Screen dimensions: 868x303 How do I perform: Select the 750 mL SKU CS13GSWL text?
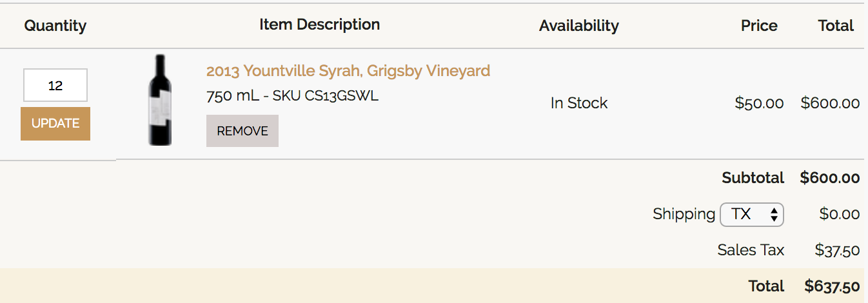[x=292, y=96]
